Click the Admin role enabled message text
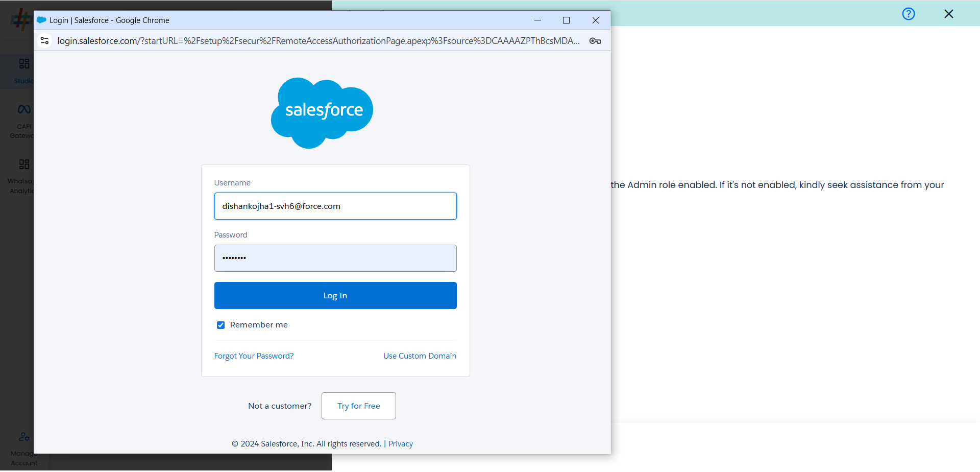The image size is (980, 472). [777, 185]
